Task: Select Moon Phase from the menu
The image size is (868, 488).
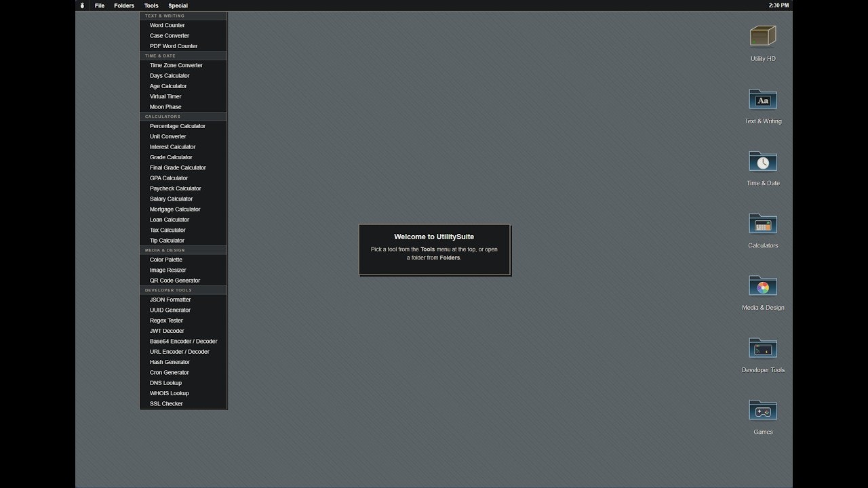Action: pyautogui.click(x=183, y=107)
